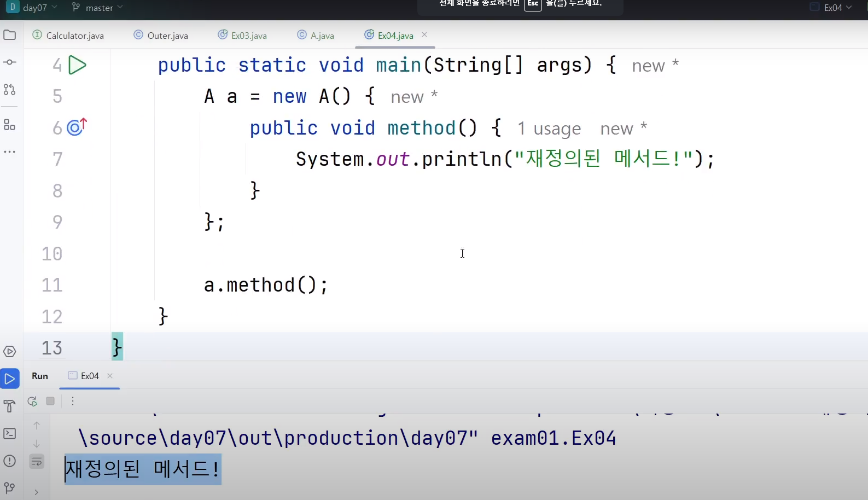Click the 'new *' hint after 1 usage

click(x=624, y=129)
